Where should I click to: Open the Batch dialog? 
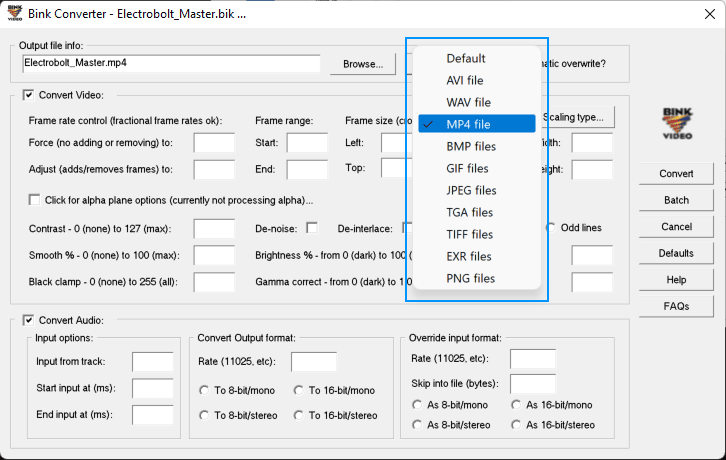pos(676,200)
